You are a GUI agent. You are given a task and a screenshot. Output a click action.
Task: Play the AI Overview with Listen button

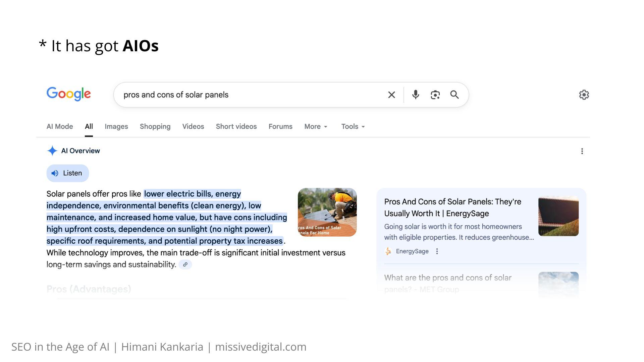[68, 173]
